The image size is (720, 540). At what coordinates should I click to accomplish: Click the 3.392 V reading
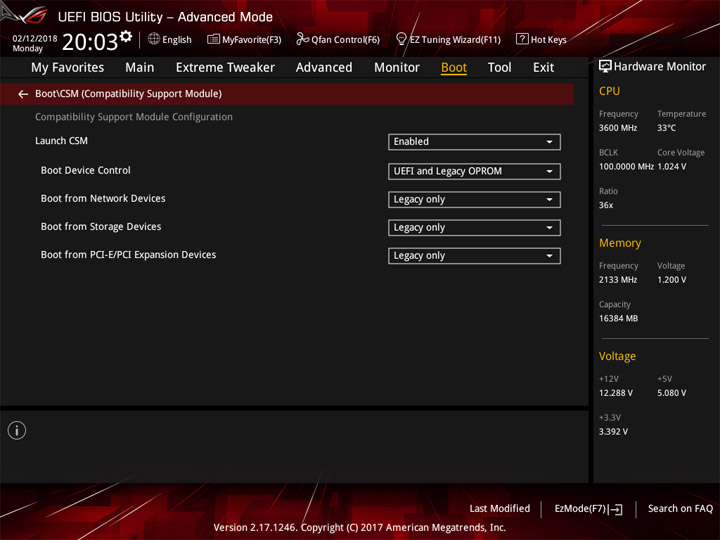(613, 432)
